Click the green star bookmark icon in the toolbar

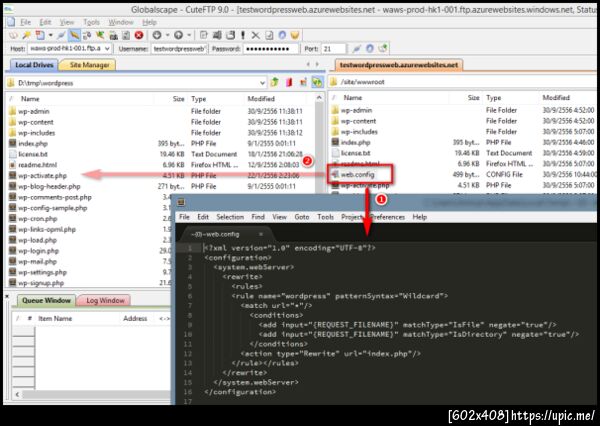point(100,35)
